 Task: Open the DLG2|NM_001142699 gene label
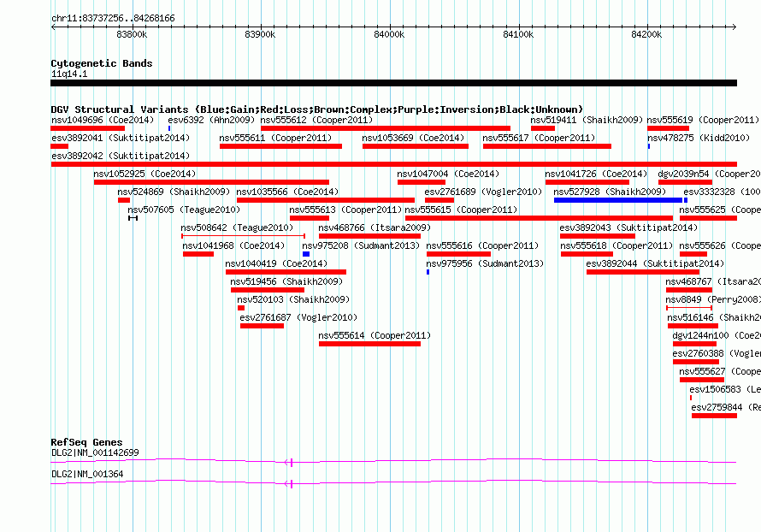(95, 452)
